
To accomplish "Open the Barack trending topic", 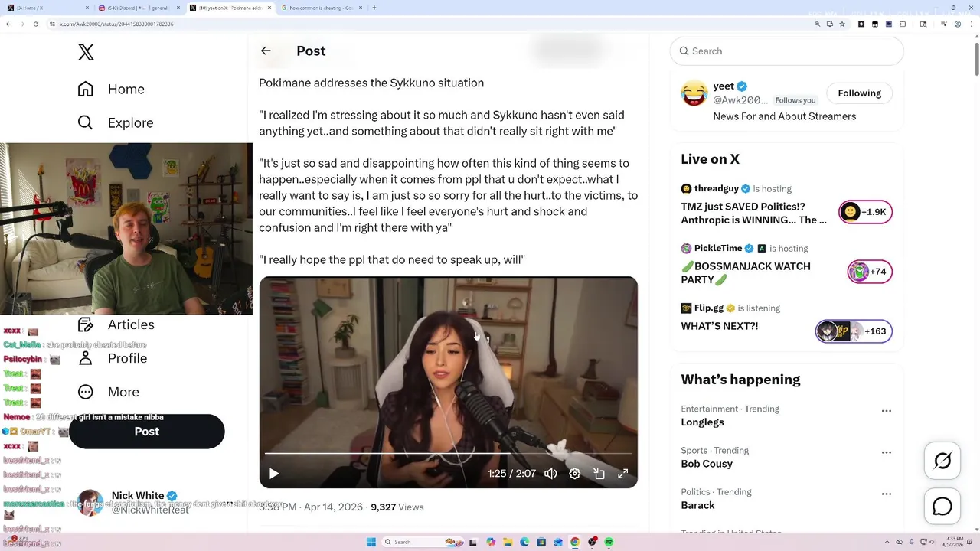I will point(697,505).
